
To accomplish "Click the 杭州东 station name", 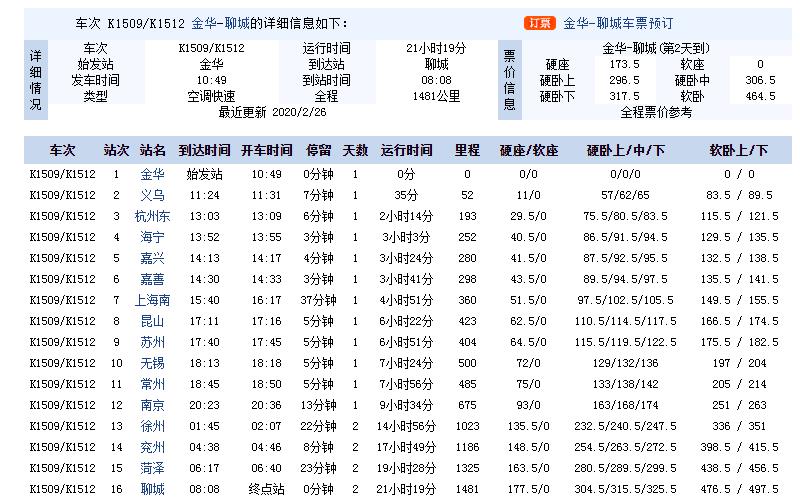I will tap(152, 216).
